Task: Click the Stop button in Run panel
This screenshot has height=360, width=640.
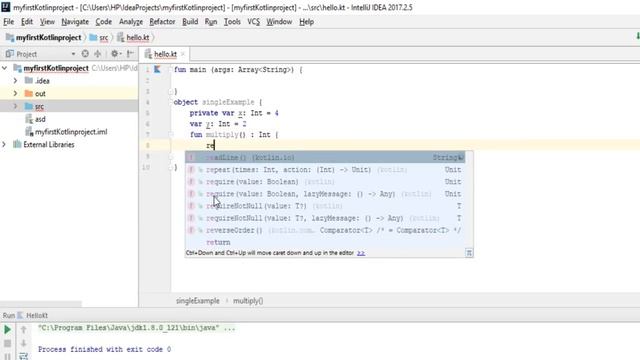Action: point(7,343)
